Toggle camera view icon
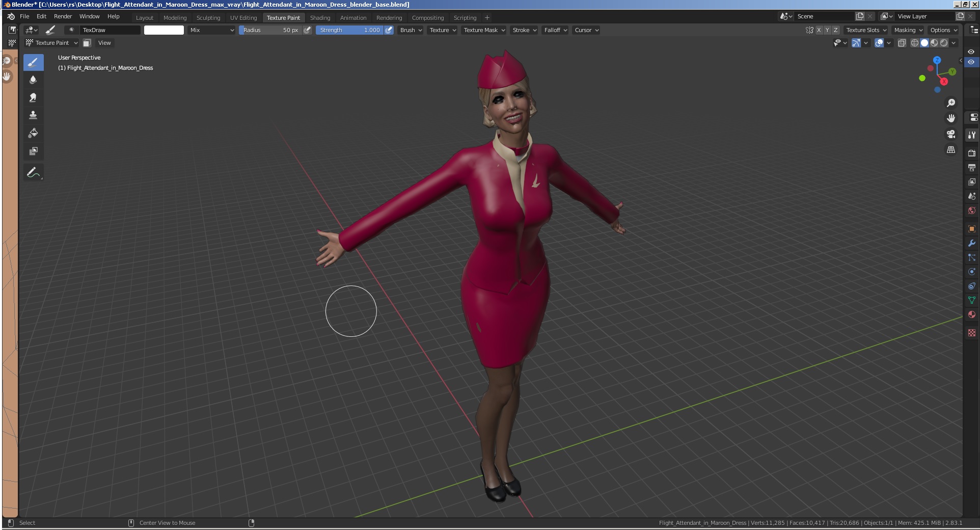 point(951,134)
